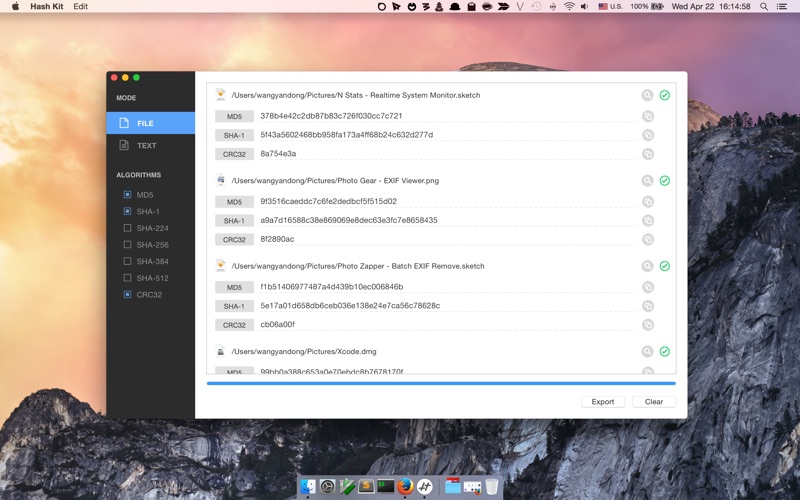This screenshot has width=800, height=500.
Task: Reveal Xcode.dmg in Finder
Action: pos(647,352)
